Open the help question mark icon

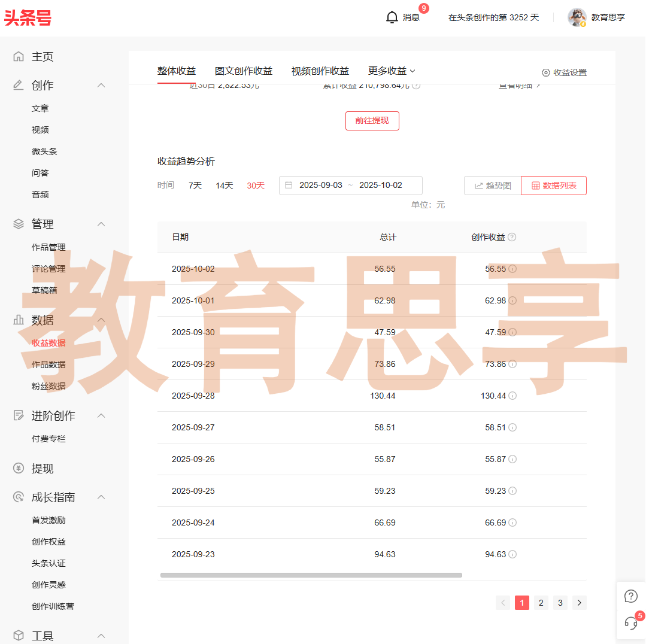tap(630, 596)
